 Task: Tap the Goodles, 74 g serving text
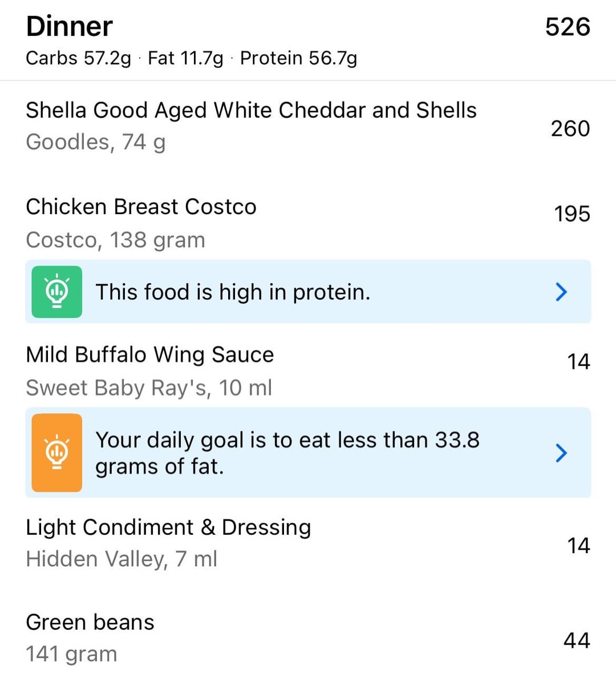tap(96, 142)
